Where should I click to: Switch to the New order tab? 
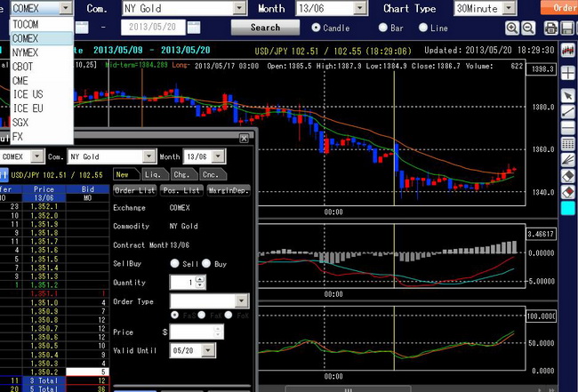(126, 174)
